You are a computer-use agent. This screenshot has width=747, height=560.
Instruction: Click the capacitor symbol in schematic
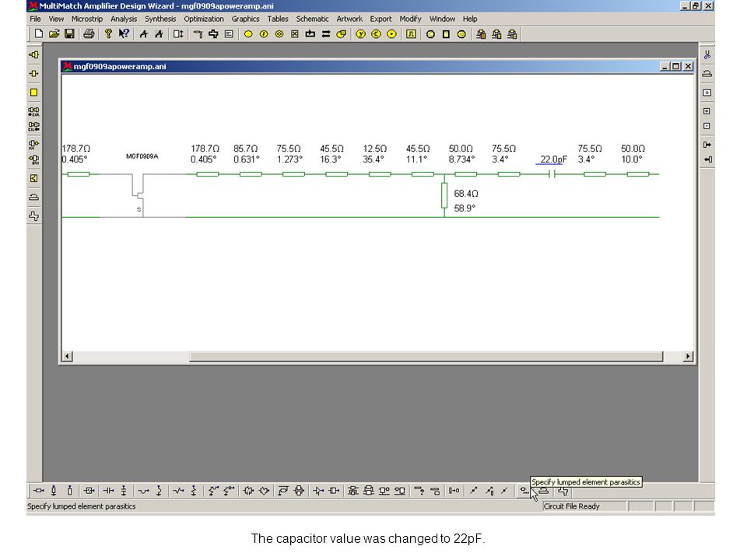552,174
